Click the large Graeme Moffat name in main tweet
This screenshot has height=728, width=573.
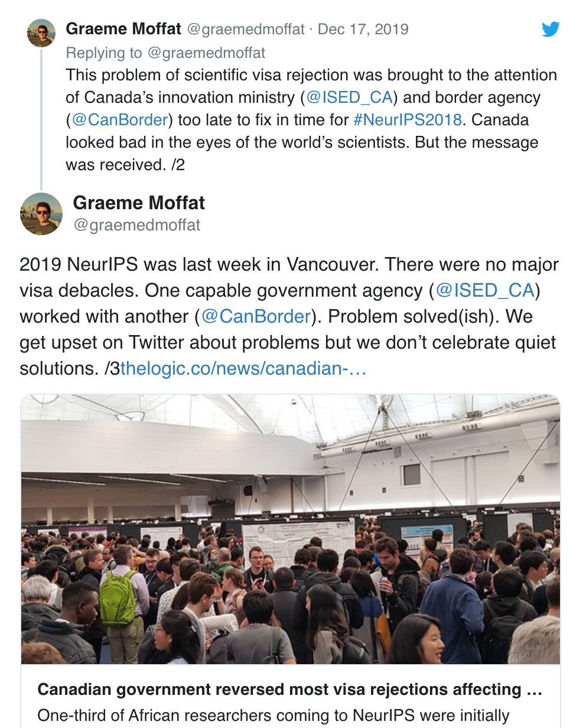tap(139, 203)
